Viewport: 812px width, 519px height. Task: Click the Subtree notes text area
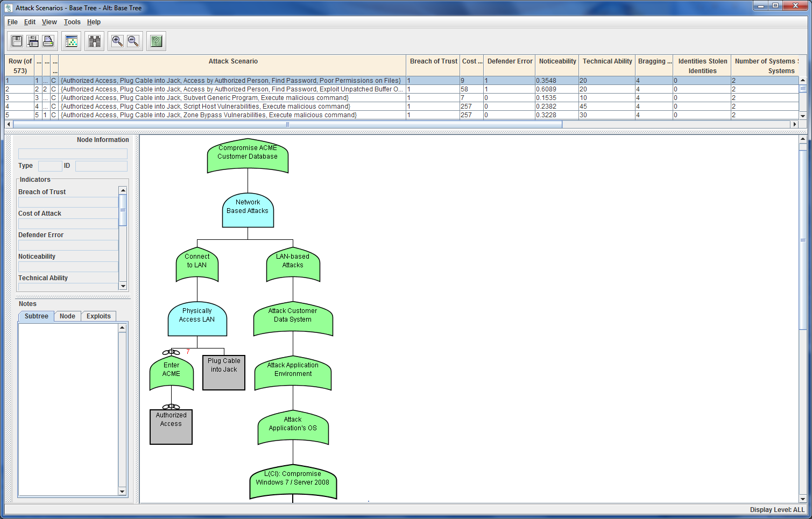coord(68,409)
